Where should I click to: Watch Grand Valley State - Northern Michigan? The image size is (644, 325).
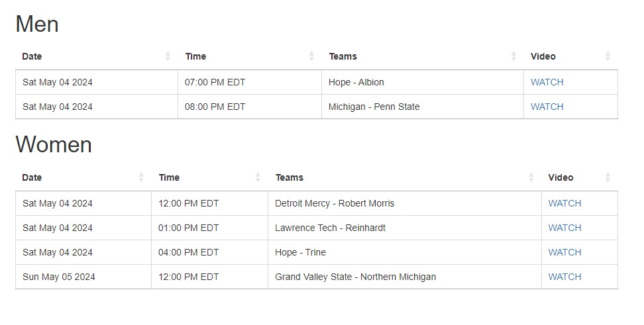pos(564,277)
